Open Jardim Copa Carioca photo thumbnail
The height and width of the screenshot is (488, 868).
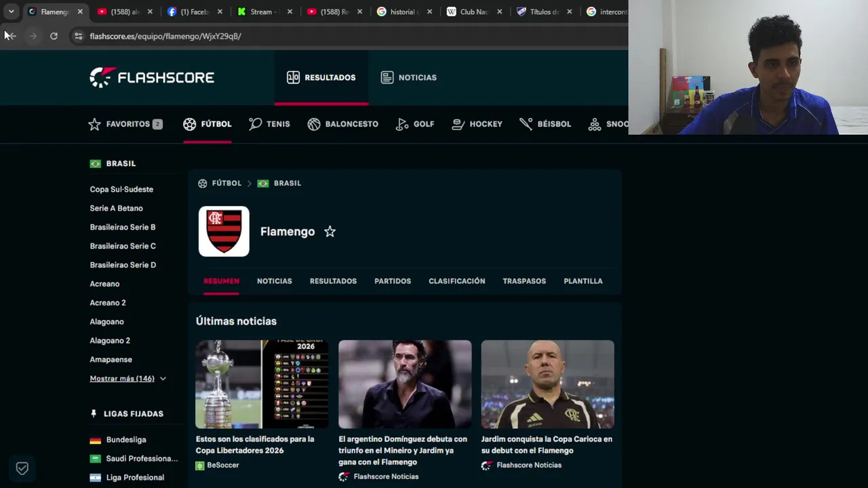pyautogui.click(x=547, y=384)
